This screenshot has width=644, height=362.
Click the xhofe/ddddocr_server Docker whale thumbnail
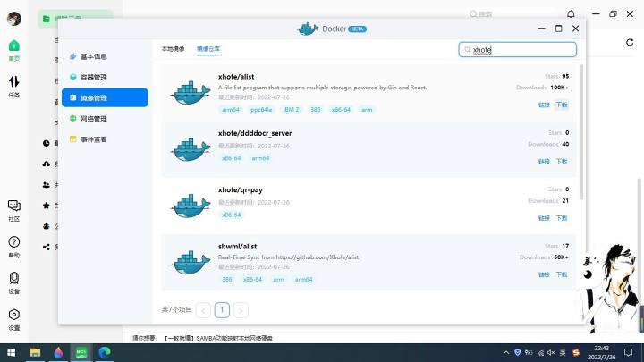191,149
